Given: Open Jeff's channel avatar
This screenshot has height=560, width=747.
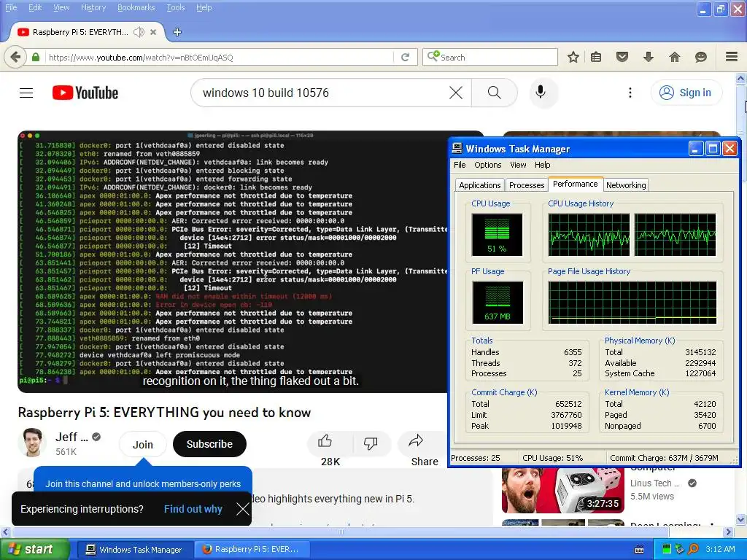Looking at the screenshot, I should pyautogui.click(x=32, y=443).
